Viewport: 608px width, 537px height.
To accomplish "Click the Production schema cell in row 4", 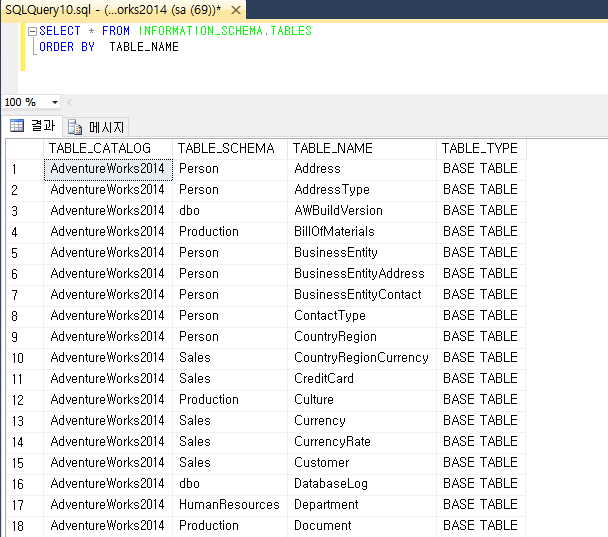I will pos(230,232).
